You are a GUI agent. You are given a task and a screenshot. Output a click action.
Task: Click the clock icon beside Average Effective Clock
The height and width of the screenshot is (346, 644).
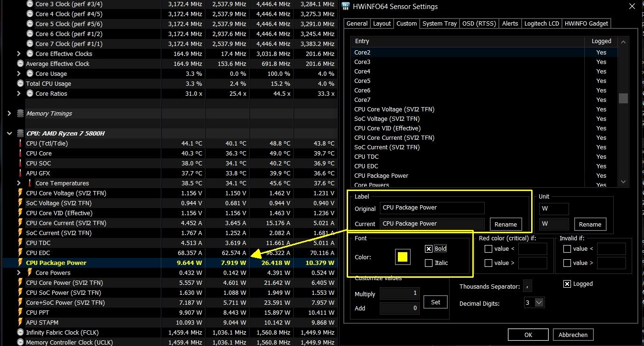coord(20,64)
